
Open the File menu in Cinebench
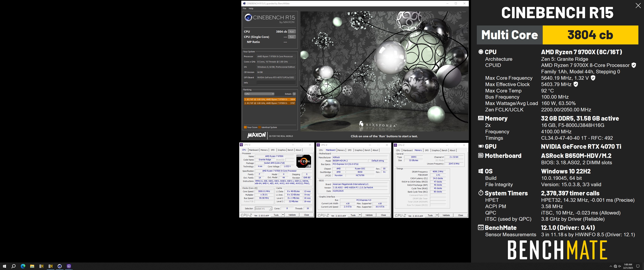point(244,8)
